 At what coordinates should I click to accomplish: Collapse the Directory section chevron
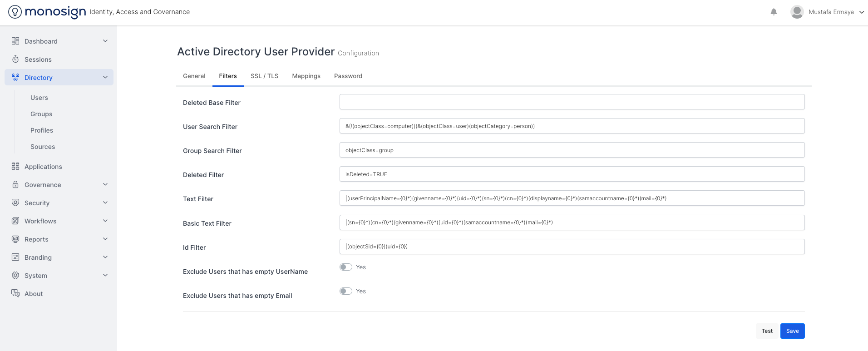[x=105, y=78]
